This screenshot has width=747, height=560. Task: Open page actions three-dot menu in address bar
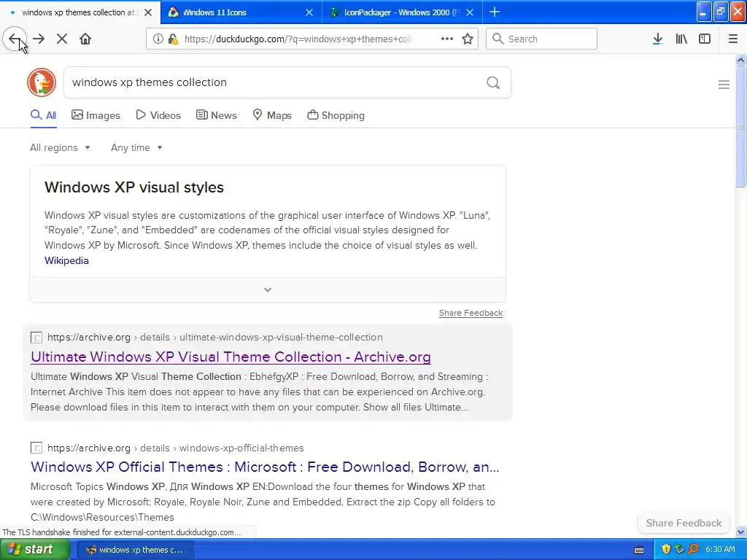point(447,39)
